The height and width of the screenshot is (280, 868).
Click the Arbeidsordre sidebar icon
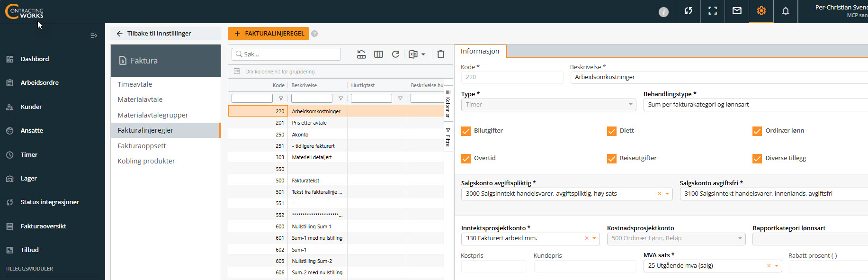(x=9, y=83)
